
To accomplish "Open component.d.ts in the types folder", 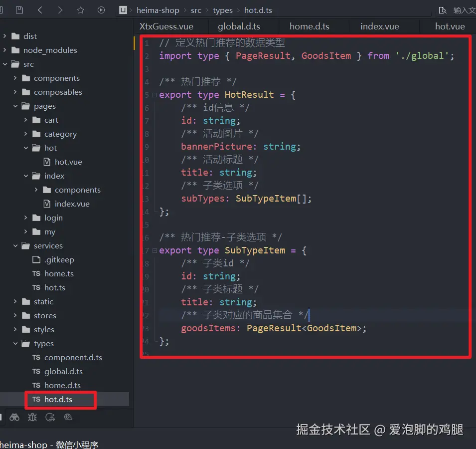I will pyautogui.click(x=73, y=358).
